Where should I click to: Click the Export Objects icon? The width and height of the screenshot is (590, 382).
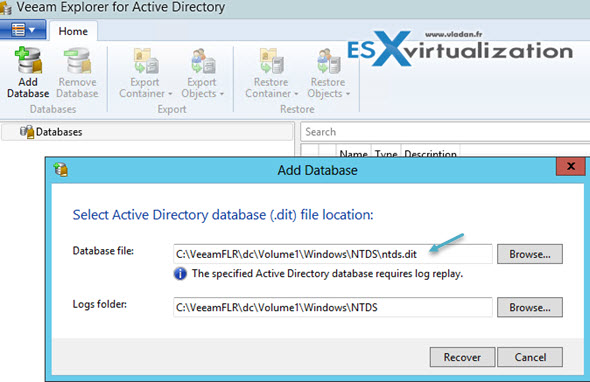pyautogui.click(x=203, y=60)
